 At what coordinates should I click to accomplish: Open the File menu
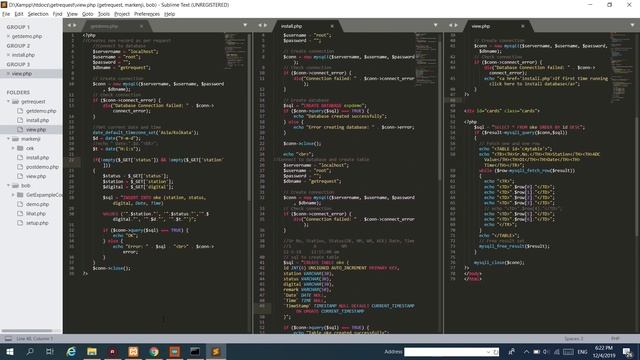click(x=6, y=14)
